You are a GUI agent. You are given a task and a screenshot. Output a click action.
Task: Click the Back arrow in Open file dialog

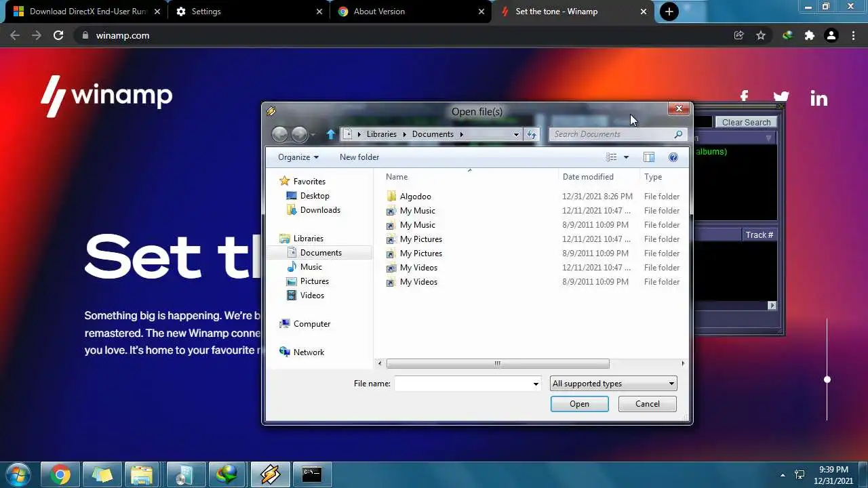click(x=279, y=134)
